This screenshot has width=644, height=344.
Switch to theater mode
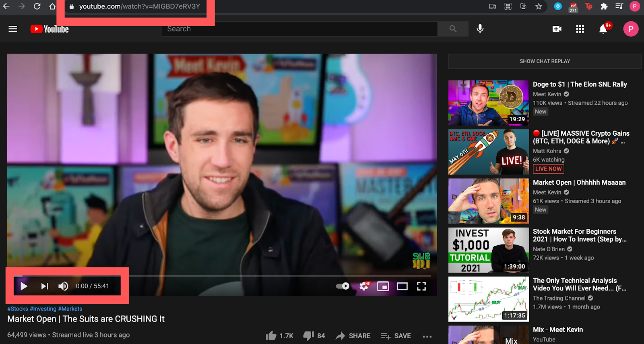pyautogui.click(x=402, y=286)
